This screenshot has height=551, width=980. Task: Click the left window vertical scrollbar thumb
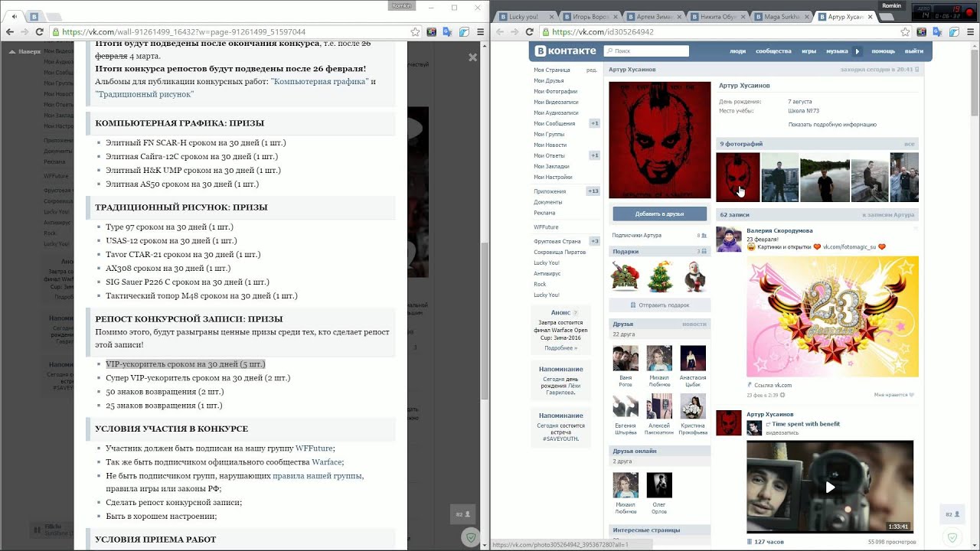pos(484,321)
